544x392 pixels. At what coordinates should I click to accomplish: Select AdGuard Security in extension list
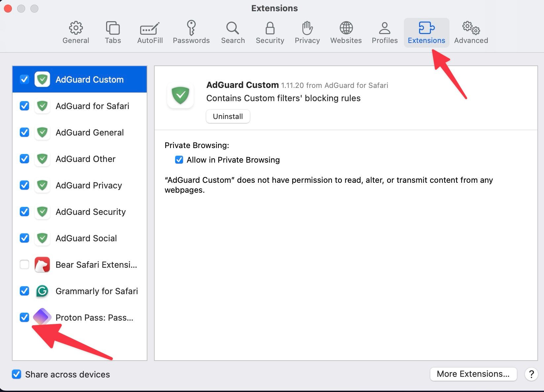tap(80, 212)
